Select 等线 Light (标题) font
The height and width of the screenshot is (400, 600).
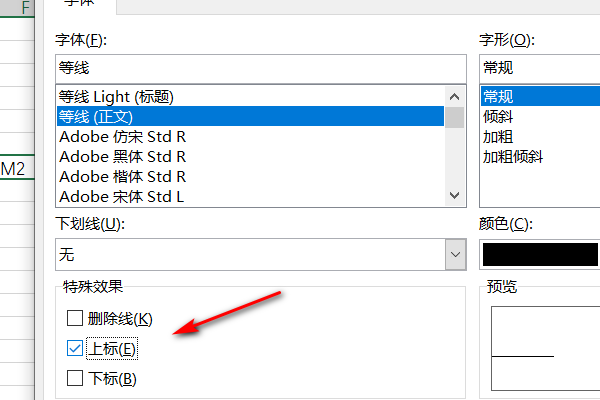[251, 96]
